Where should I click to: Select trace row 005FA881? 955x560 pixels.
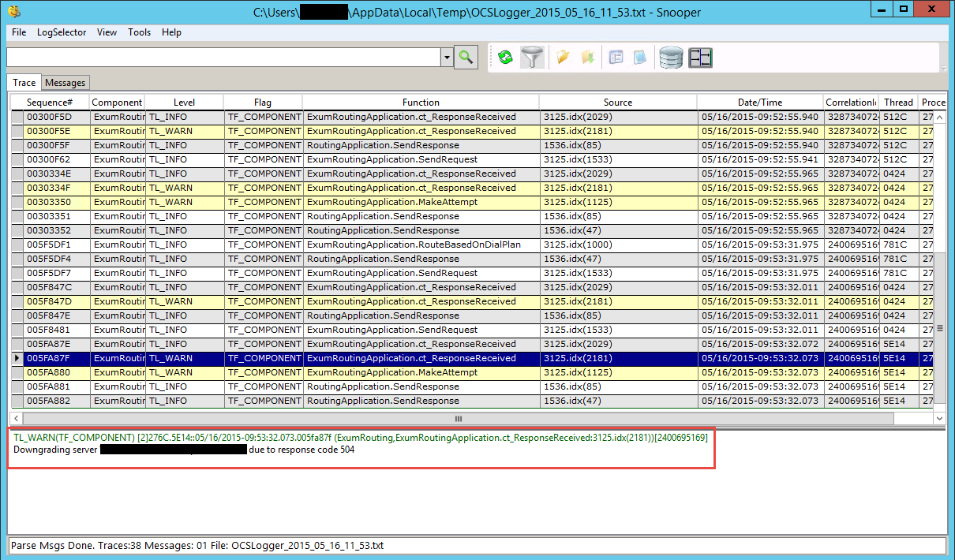coord(471,386)
